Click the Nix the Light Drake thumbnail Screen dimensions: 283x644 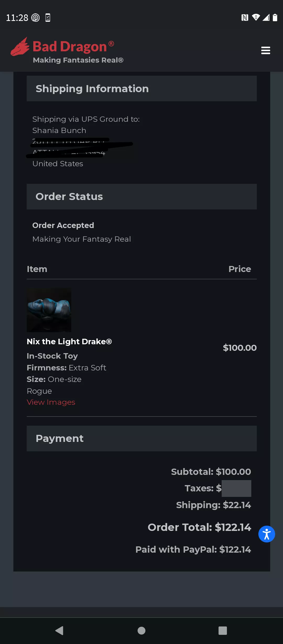pyautogui.click(x=49, y=310)
